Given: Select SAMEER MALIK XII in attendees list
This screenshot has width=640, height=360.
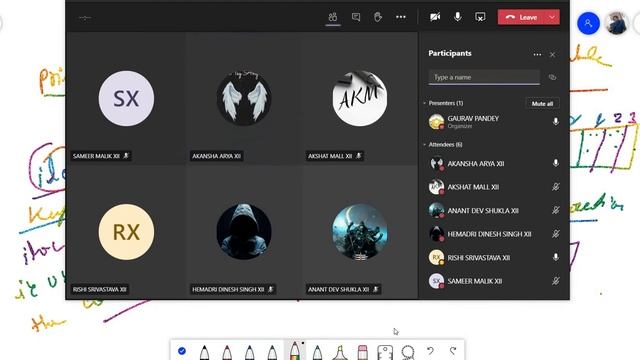Looking at the screenshot, I should click(x=494, y=281).
